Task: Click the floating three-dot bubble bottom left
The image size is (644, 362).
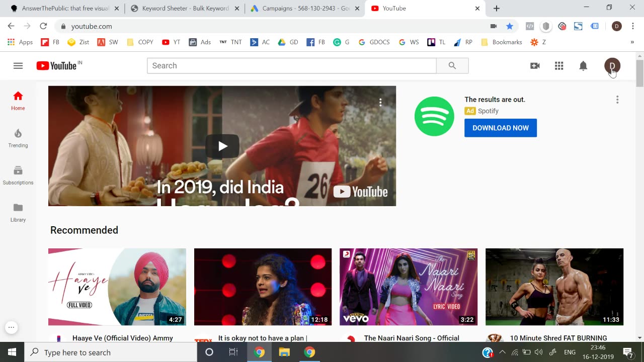Action: (x=11, y=327)
